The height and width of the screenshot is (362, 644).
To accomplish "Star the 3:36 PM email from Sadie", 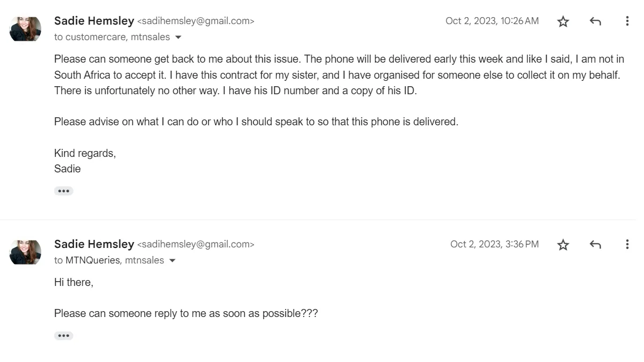I will 563,245.
